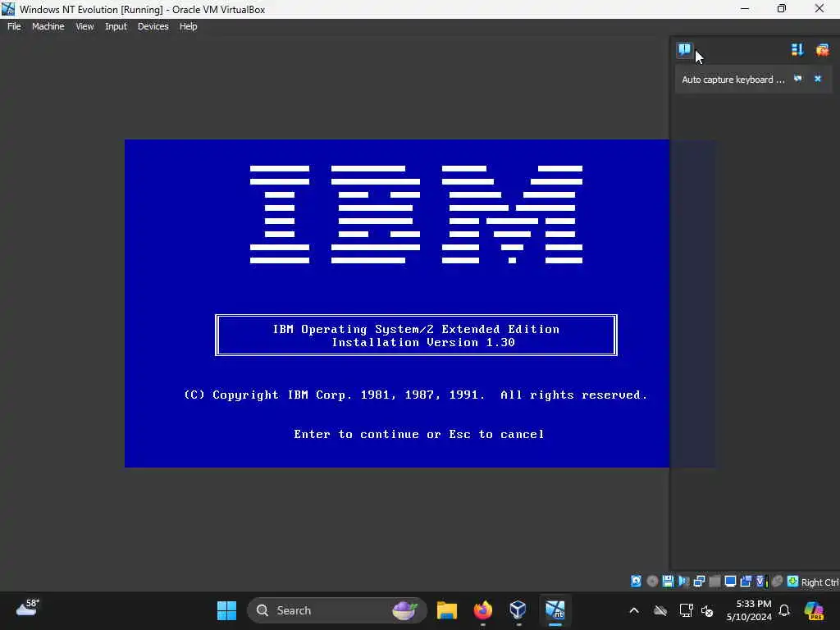Open details of 'Auto capture keyboard' notification
This screenshot has width=840, height=630.
797,79
